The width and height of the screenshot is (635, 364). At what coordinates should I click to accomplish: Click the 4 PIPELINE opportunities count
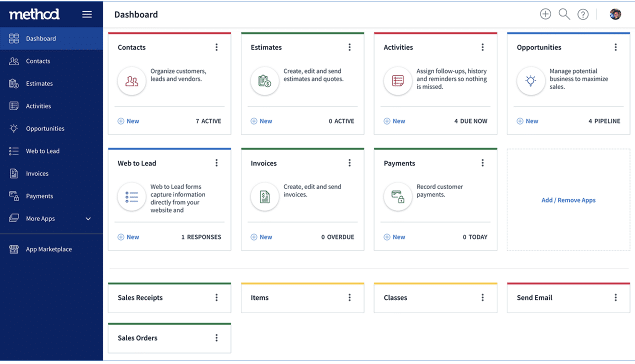pos(604,121)
